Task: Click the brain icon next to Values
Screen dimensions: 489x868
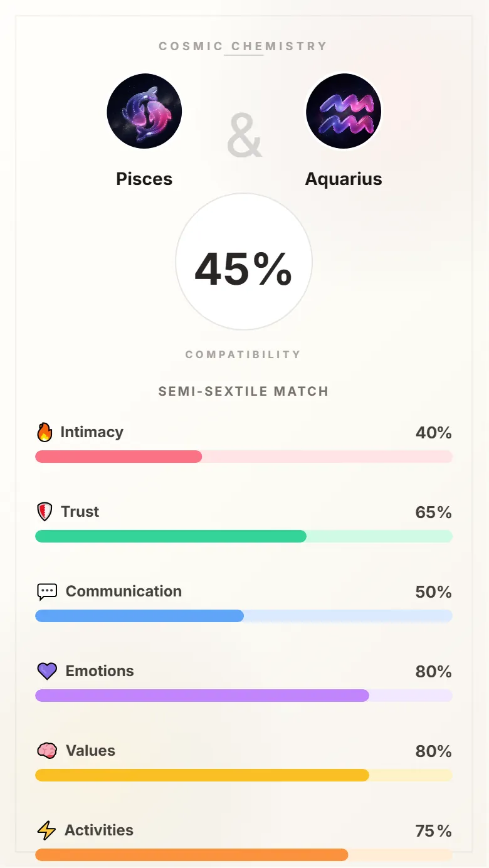Action: [x=45, y=750]
